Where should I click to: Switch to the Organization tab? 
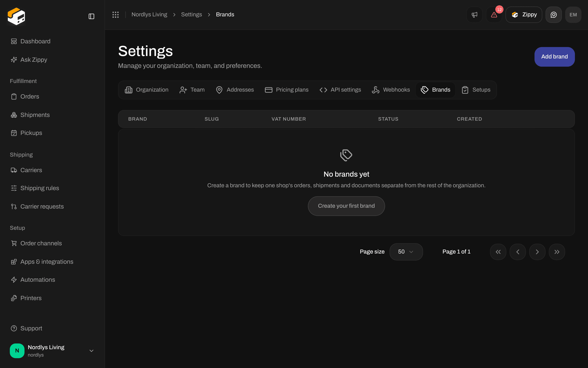[x=147, y=90]
